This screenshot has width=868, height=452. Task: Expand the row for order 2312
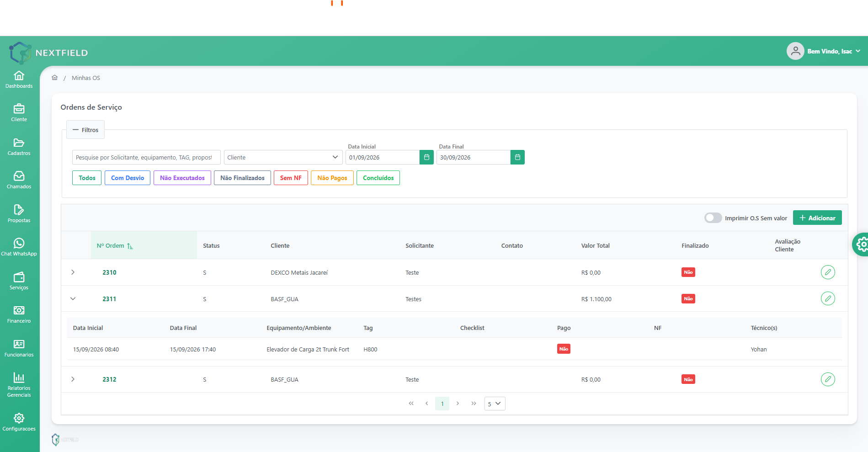pos(73,379)
